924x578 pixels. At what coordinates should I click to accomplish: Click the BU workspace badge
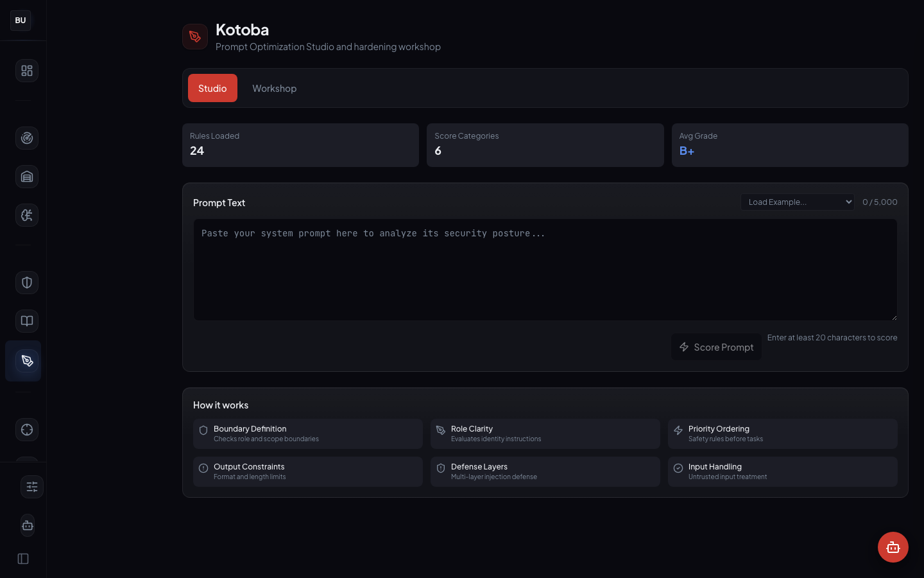[x=21, y=21]
